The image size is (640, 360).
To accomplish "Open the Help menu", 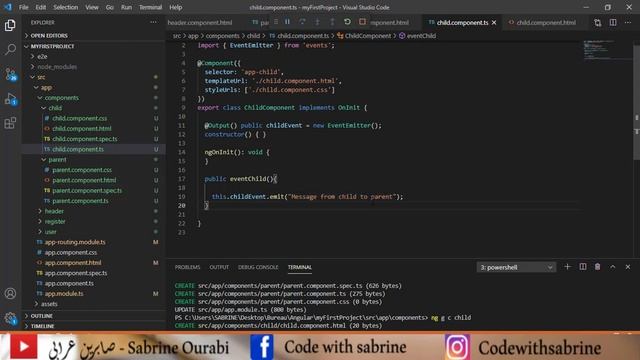I will pos(176,7).
